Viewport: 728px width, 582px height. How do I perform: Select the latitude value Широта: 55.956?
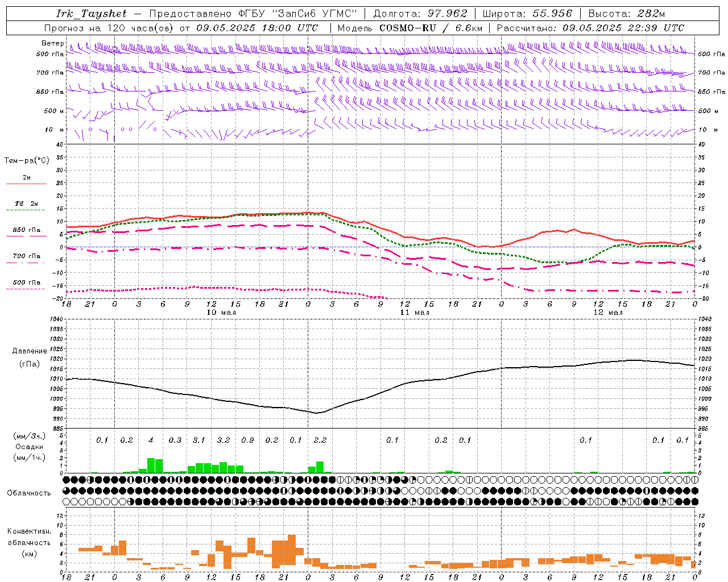click(x=527, y=14)
